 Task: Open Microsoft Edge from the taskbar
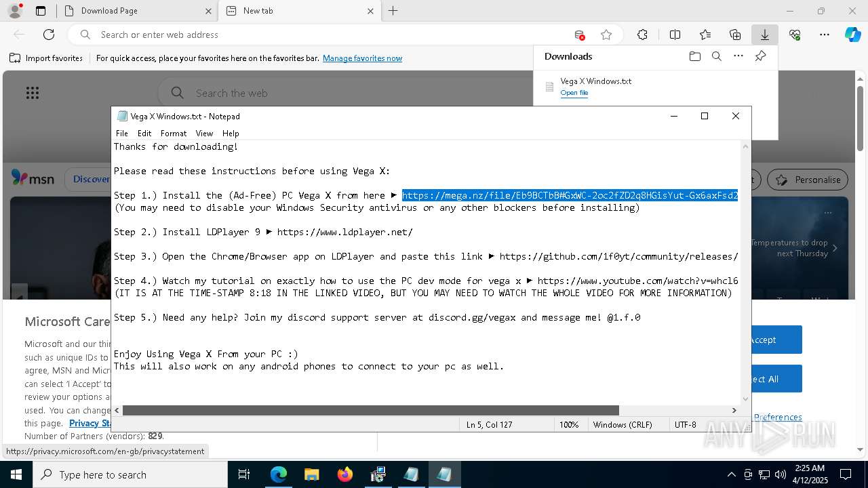click(x=279, y=474)
